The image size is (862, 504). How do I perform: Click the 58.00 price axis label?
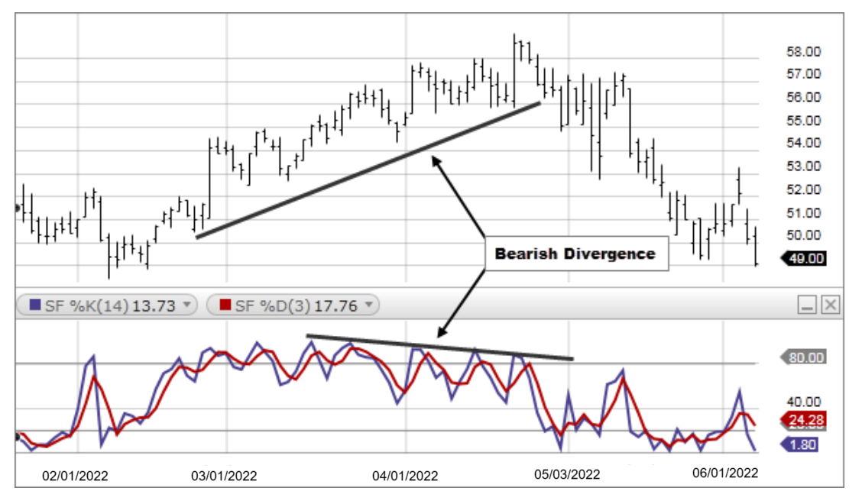click(804, 52)
